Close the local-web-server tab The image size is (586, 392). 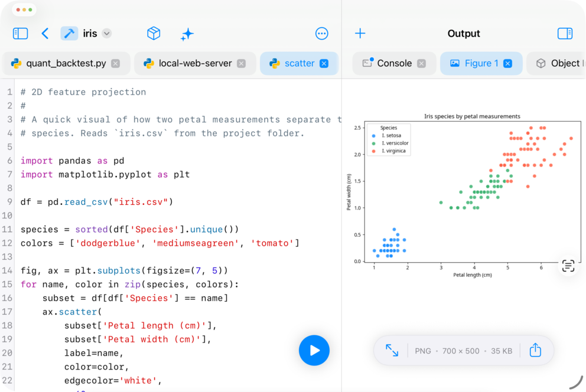pos(242,64)
